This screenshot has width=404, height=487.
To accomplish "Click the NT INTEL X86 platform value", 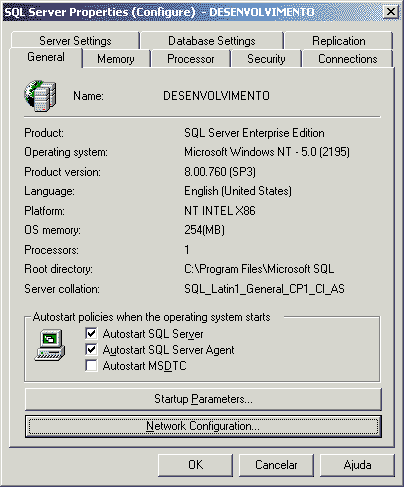I will pos(220,211).
